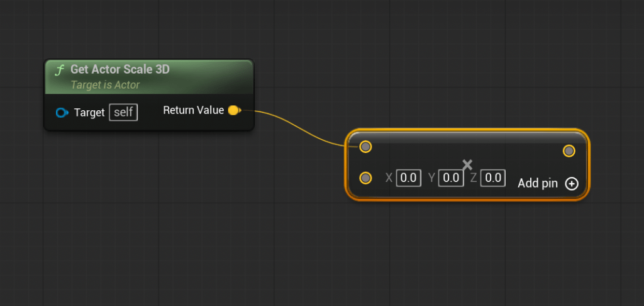Click the multiply node's output pin
This screenshot has width=644, height=306.
click(x=569, y=150)
